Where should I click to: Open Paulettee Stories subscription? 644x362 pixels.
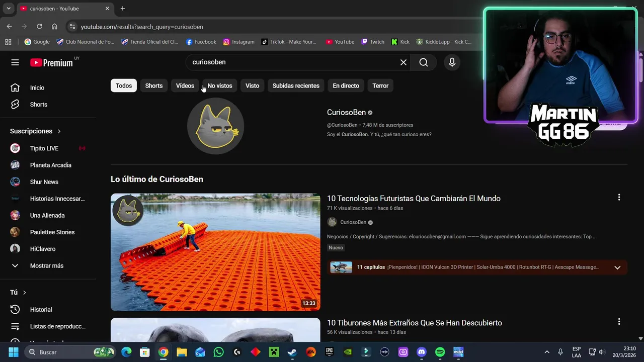point(48,232)
